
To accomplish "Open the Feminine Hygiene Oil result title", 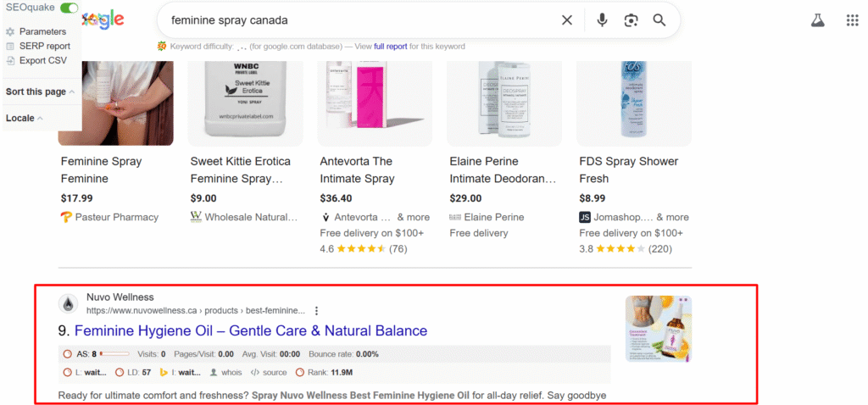I will (x=251, y=330).
